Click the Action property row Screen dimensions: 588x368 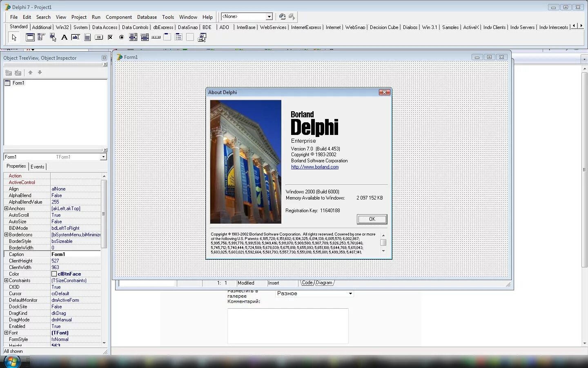[52, 176]
